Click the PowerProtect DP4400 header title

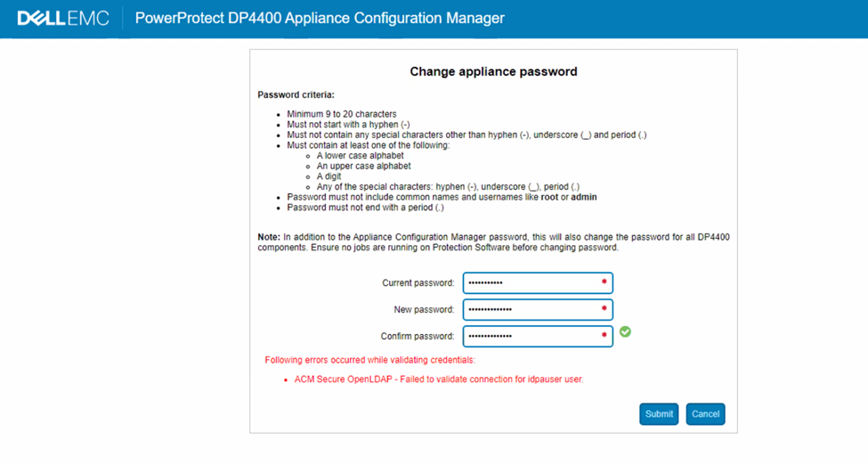tap(320, 18)
